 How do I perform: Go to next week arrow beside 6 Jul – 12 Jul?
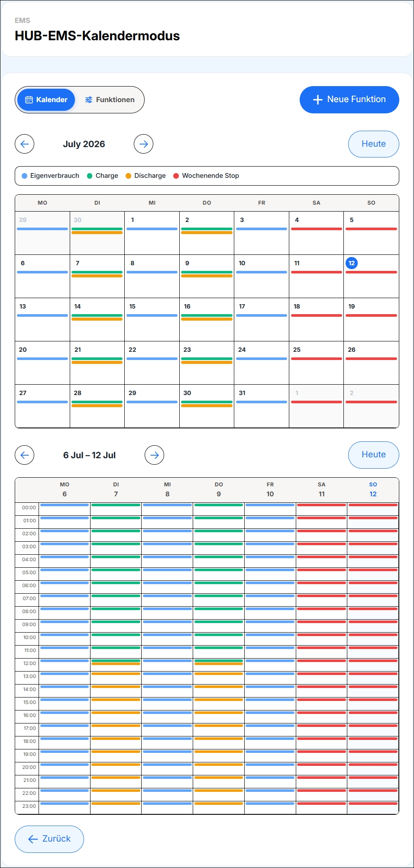[x=154, y=455]
